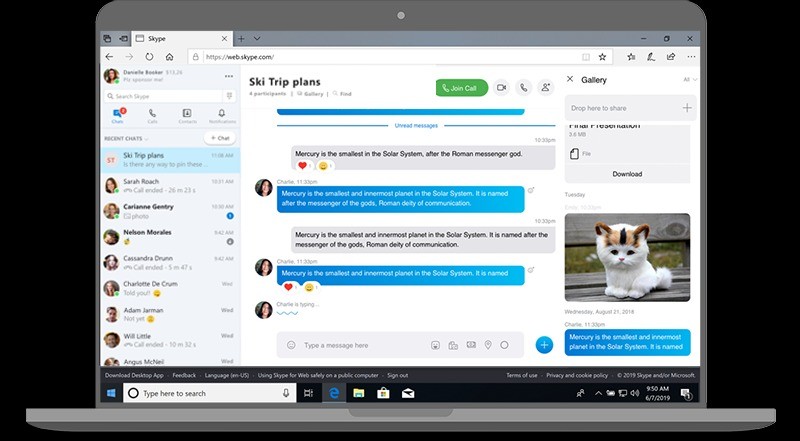This screenshot has width=800, height=441.
Task: Open the chat with Sarah Roach
Action: coord(170,186)
